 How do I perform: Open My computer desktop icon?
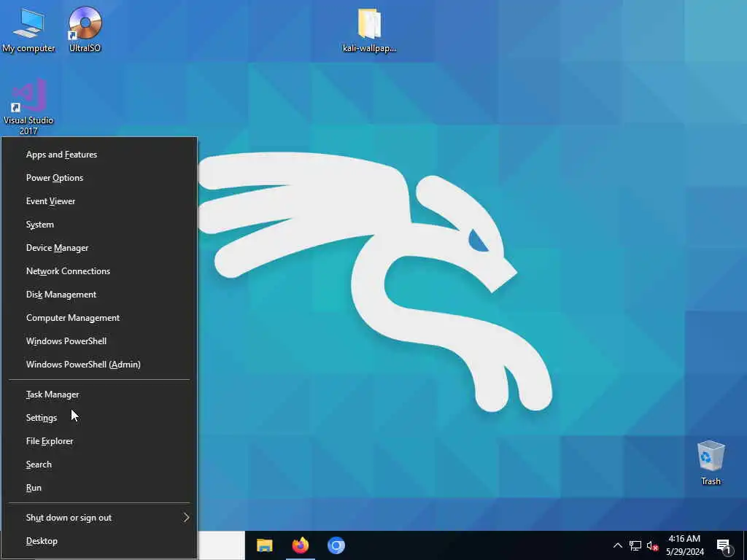coord(28,29)
